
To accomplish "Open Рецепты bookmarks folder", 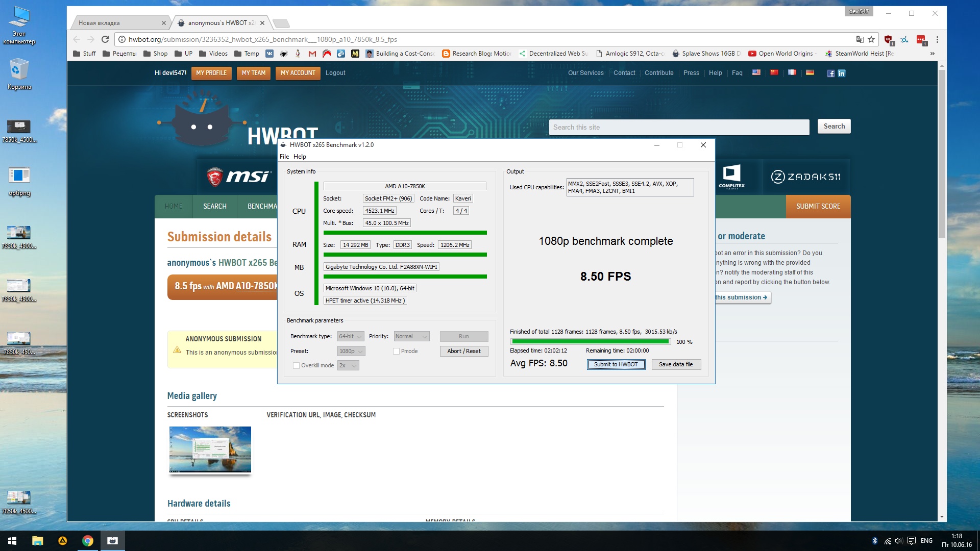I will pyautogui.click(x=119, y=54).
